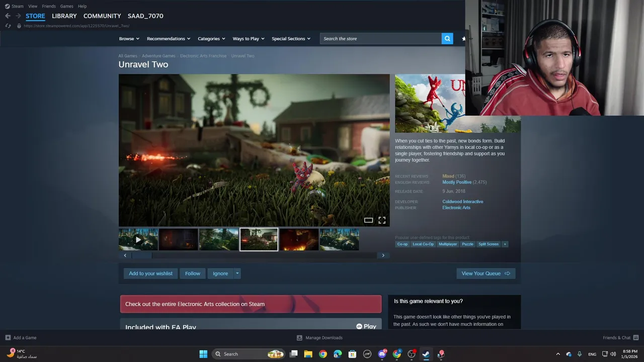Image resolution: width=644 pixels, height=362 pixels.
Task: Click the Follow button
Action: (192, 274)
